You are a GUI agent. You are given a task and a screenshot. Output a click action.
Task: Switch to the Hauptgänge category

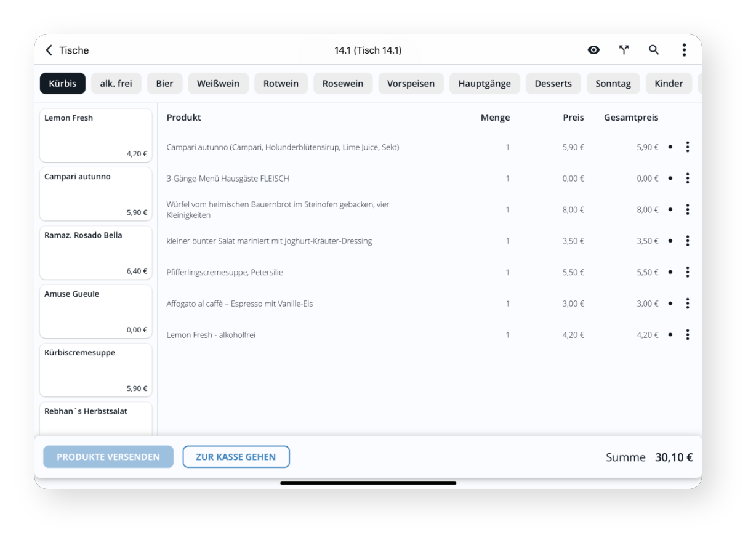[485, 84]
